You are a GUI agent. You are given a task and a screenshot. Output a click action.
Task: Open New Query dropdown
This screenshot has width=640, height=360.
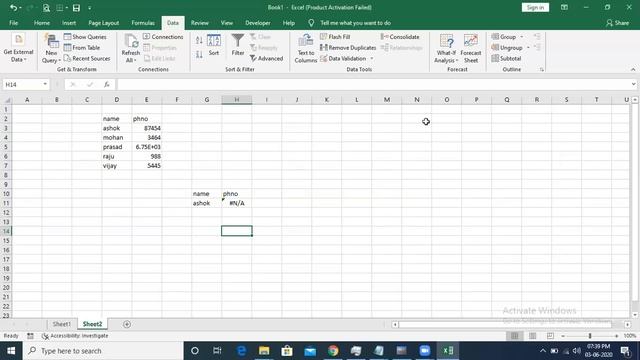coord(51,48)
